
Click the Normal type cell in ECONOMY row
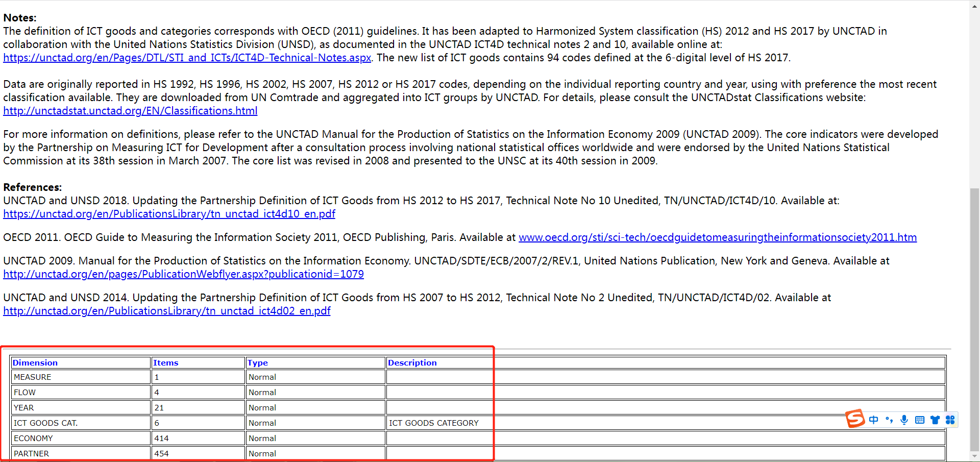(x=315, y=439)
